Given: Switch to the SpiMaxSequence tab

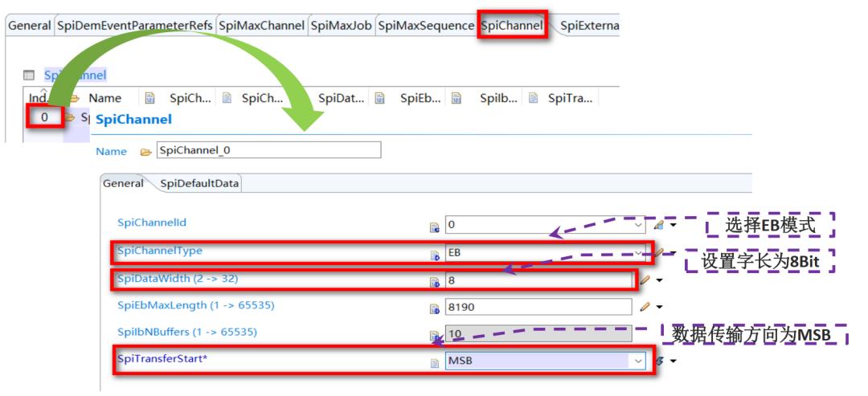Looking at the screenshot, I should point(426,26).
